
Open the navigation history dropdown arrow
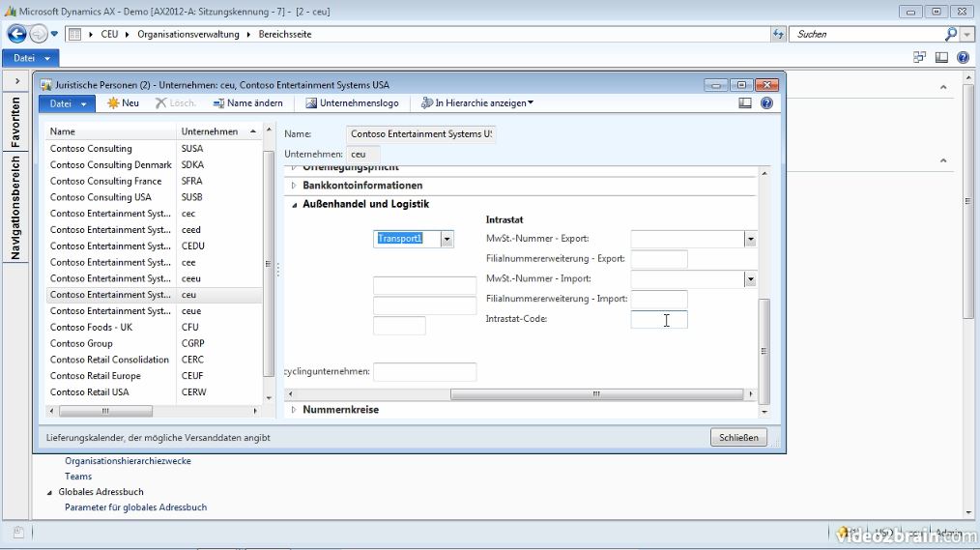pyautogui.click(x=54, y=34)
